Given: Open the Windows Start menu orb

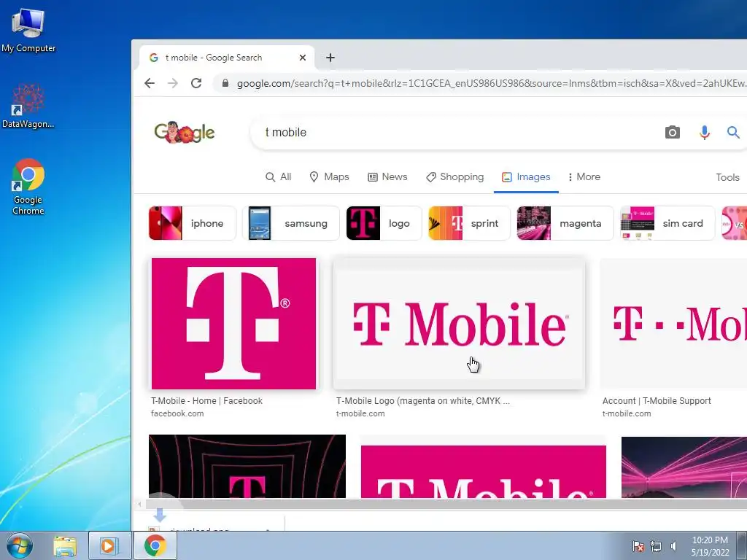Looking at the screenshot, I should click(20, 545).
